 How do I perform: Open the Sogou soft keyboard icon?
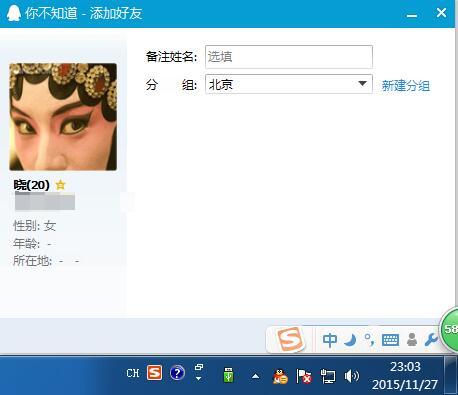[x=390, y=340]
